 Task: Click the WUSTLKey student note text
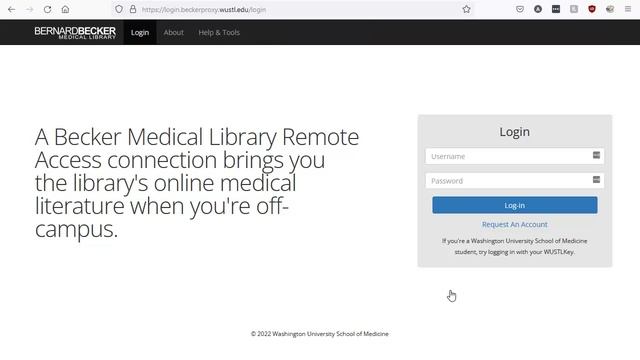pyautogui.click(x=515, y=247)
